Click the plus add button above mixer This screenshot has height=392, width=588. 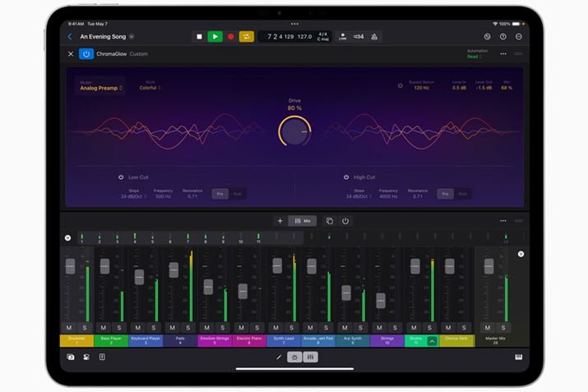pos(280,221)
